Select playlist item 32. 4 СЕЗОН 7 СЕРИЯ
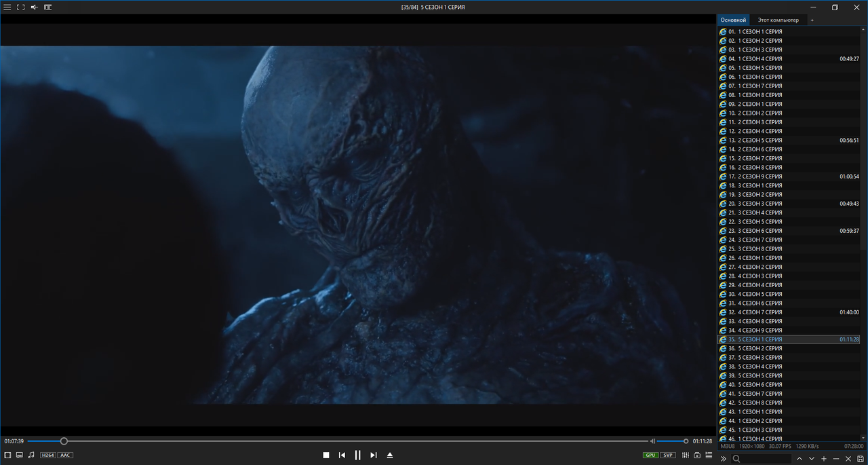The height and width of the screenshot is (465, 868). coord(790,312)
